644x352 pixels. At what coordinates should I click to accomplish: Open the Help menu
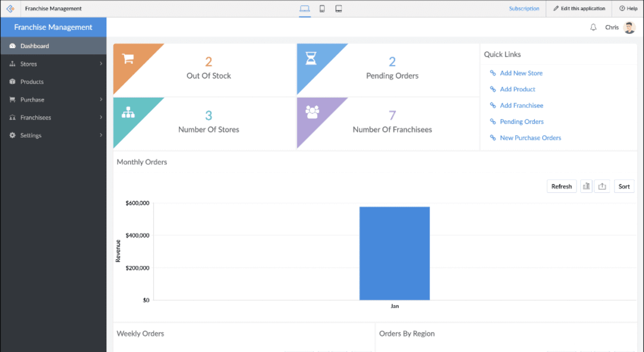[627, 8]
